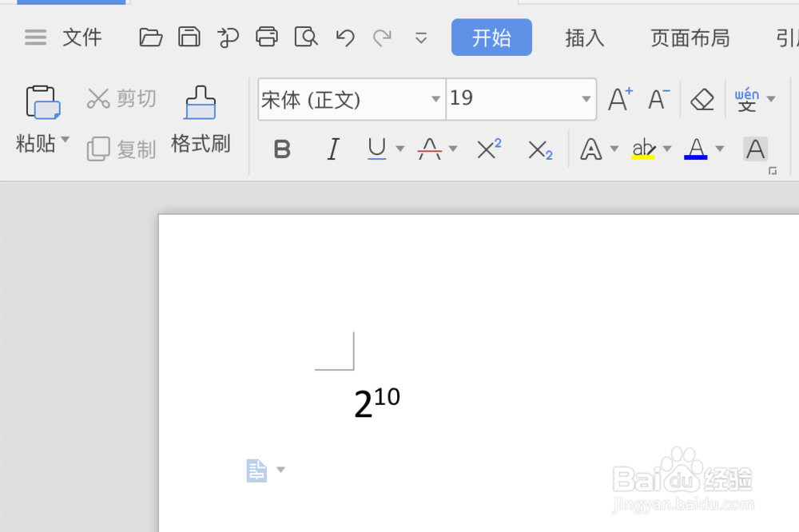Apply superscript formatting
The width and height of the screenshot is (799, 532).
coord(487,149)
